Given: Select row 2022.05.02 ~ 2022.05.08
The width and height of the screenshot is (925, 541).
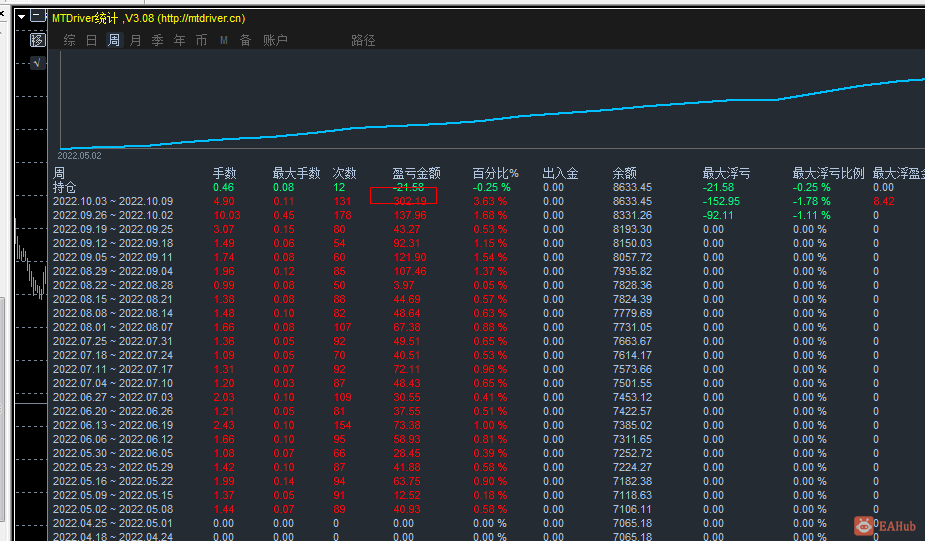Looking at the screenshot, I should pyautogui.click(x=113, y=509).
